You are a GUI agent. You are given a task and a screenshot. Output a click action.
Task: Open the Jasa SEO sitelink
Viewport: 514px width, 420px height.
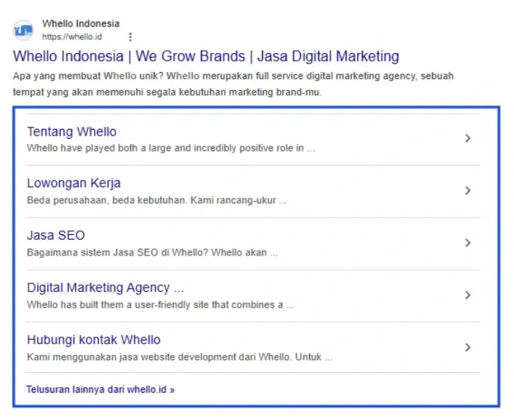(x=55, y=236)
